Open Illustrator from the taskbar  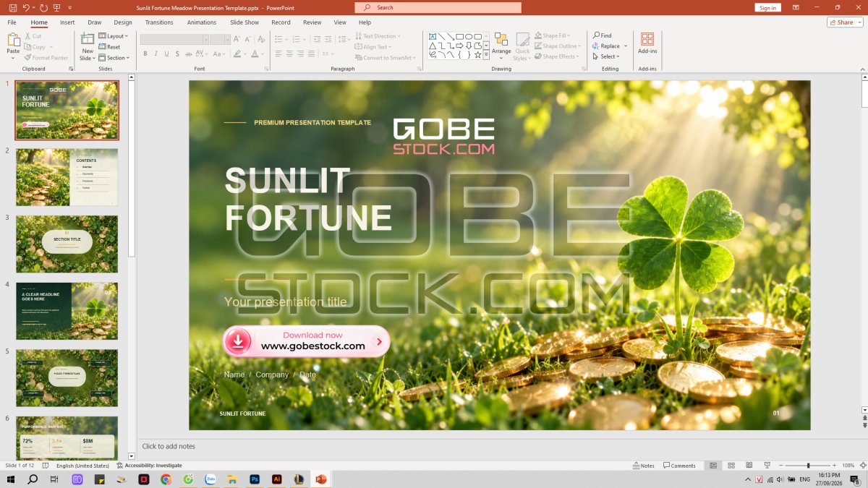[x=276, y=479]
